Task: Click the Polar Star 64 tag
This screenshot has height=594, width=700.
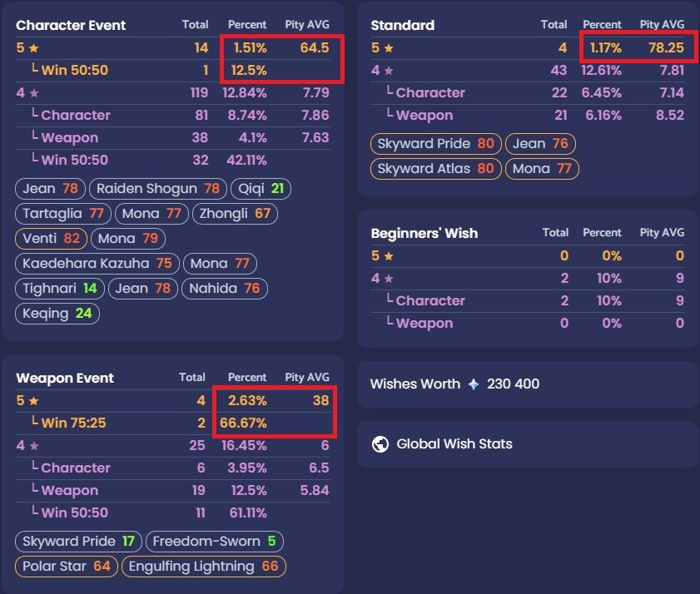Action: coord(67,567)
